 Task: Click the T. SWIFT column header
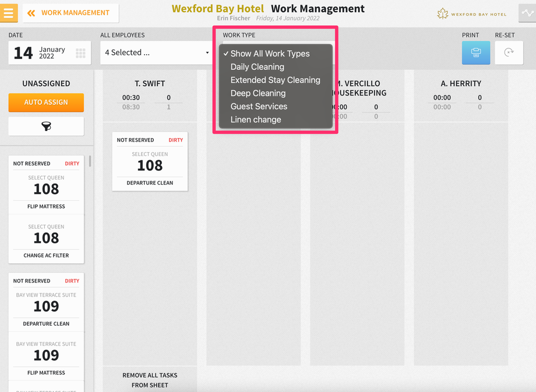[150, 83]
